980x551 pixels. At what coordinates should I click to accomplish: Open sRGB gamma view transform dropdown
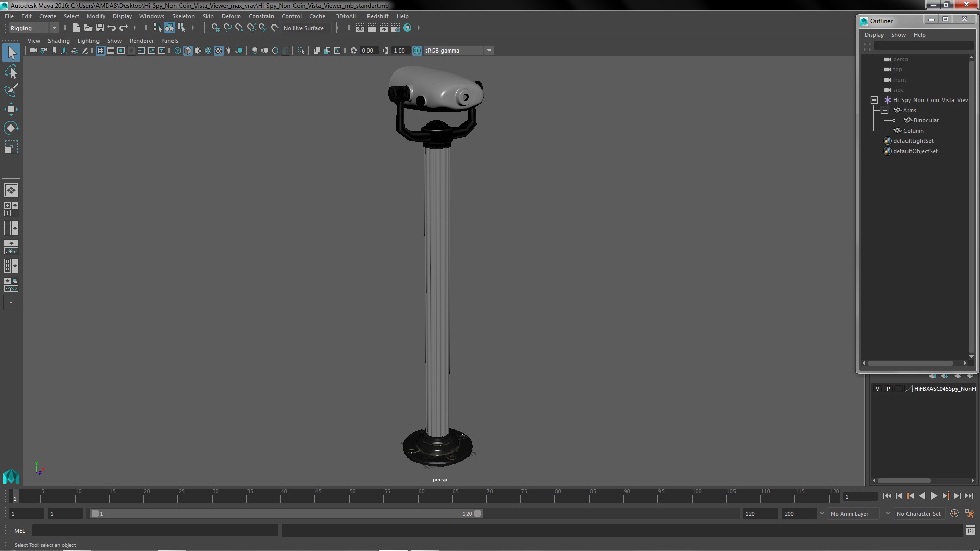[x=458, y=51]
